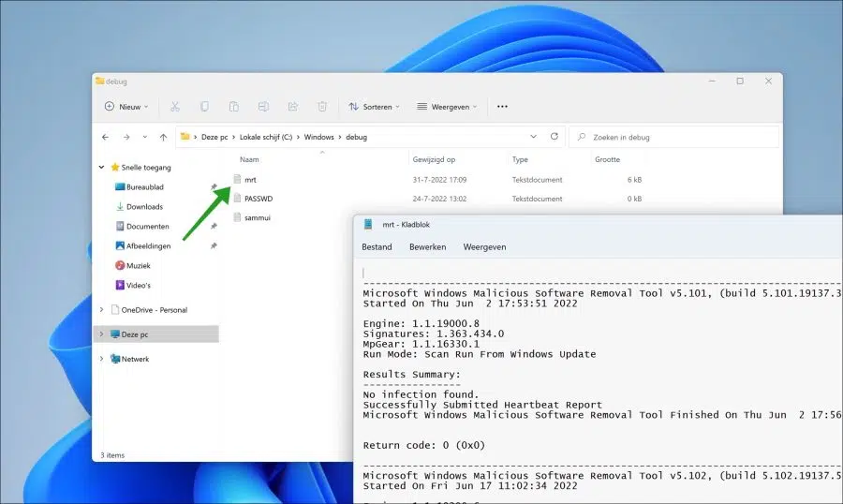Image resolution: width=843 pixels, height=504 pixels.
Task: Go forward with the right arrow
Action: click(126, 137)
